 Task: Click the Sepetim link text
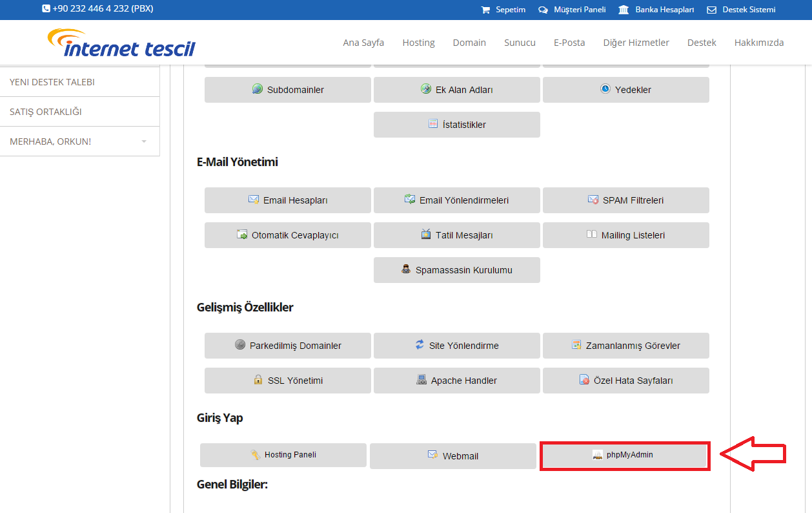click(511, 10)
